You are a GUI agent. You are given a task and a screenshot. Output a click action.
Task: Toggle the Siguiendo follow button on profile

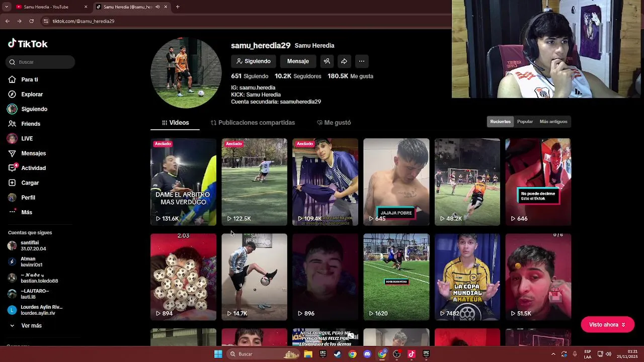254,61
